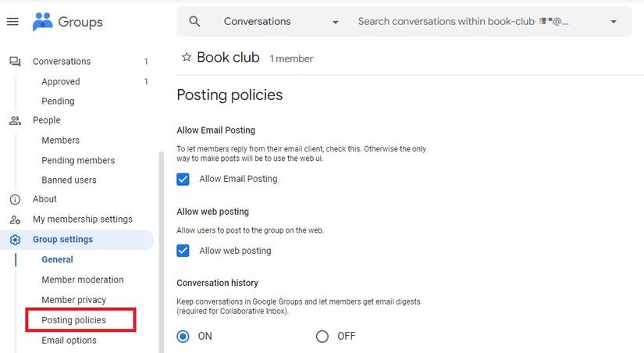644x353 pixels.
Task: Select the ON radio for Conversation history
Action: coord(183,337)
